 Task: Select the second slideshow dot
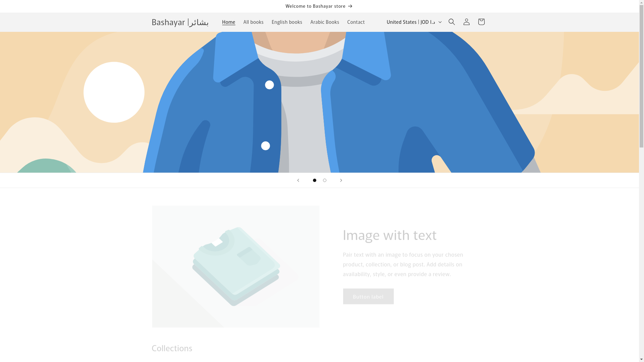(x=324, y=180)
